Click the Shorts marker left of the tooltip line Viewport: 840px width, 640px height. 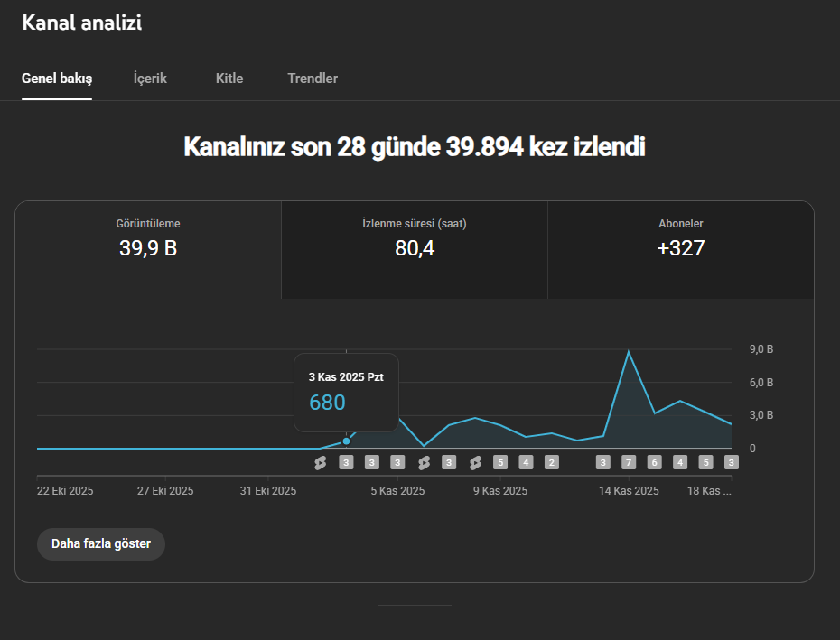point(321,463)
